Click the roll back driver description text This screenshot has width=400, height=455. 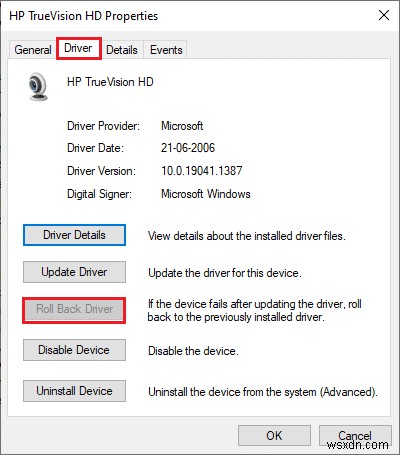pyautogui.click(x=255, y=310)
